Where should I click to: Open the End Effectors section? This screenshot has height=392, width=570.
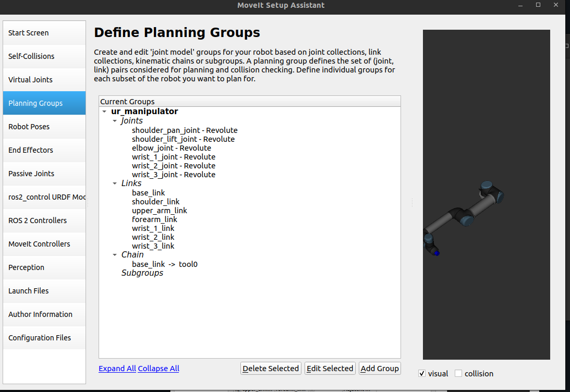tap(44, 150)
